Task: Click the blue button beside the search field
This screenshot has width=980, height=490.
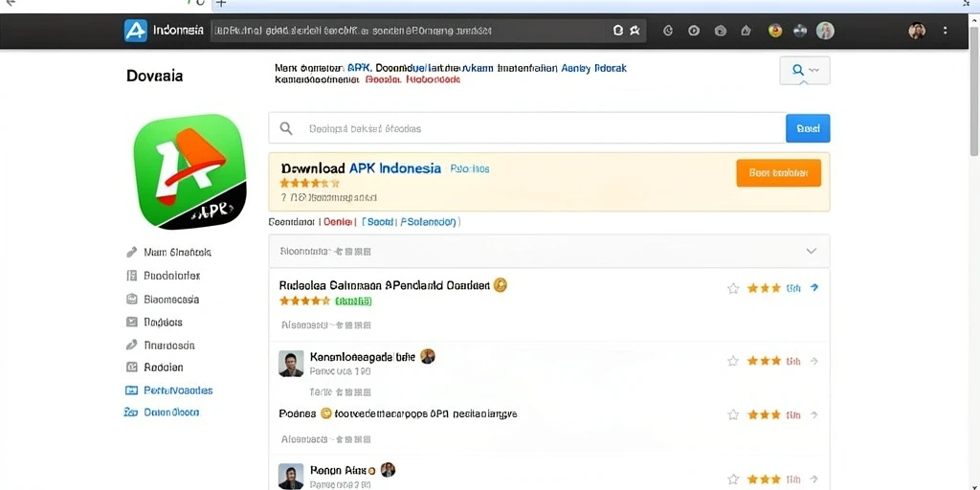Action: tap(808, 128)
